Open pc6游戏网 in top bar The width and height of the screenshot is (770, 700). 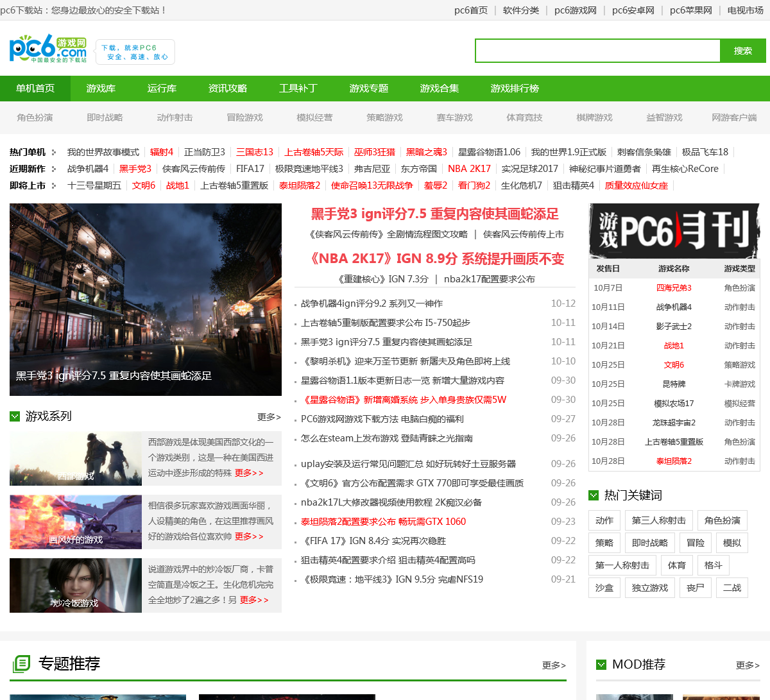point(576,10)
